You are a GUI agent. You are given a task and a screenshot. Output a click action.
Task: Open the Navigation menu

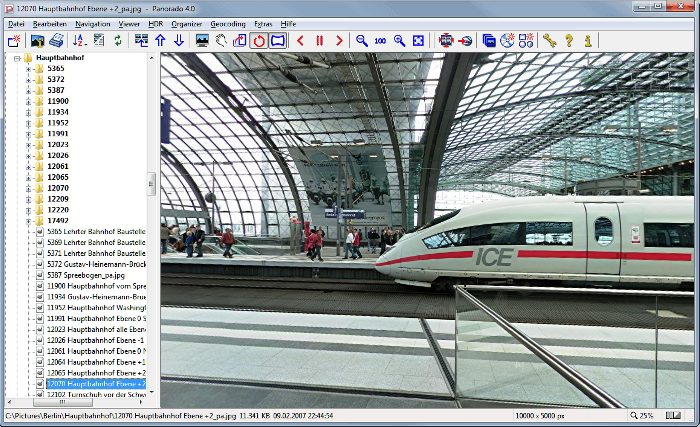[x=93, y=24]
